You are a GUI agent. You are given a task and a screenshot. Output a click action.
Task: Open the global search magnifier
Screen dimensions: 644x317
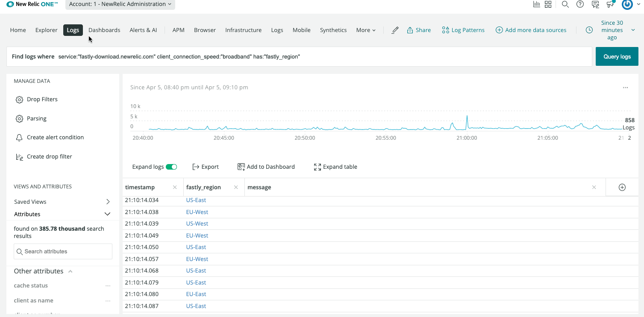565,4
